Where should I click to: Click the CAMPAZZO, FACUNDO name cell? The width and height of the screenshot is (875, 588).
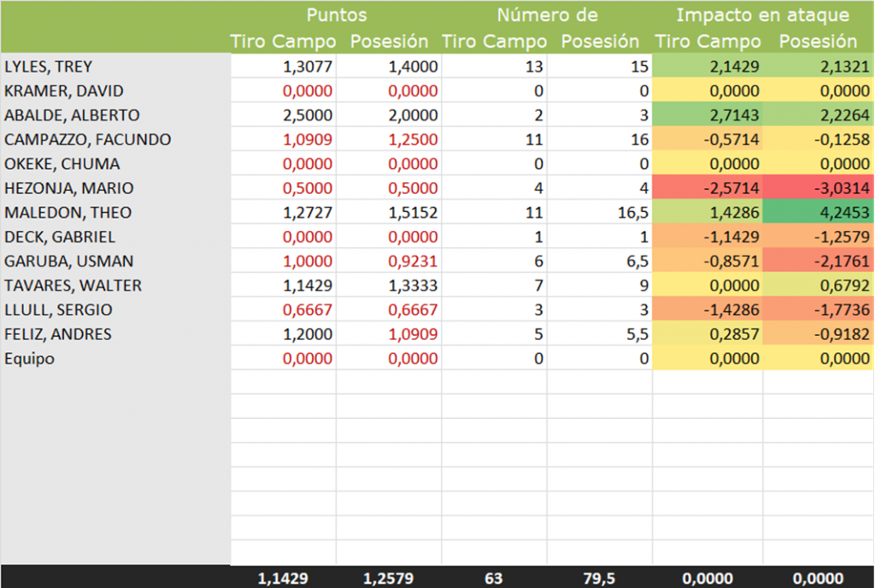click(88, 139)
